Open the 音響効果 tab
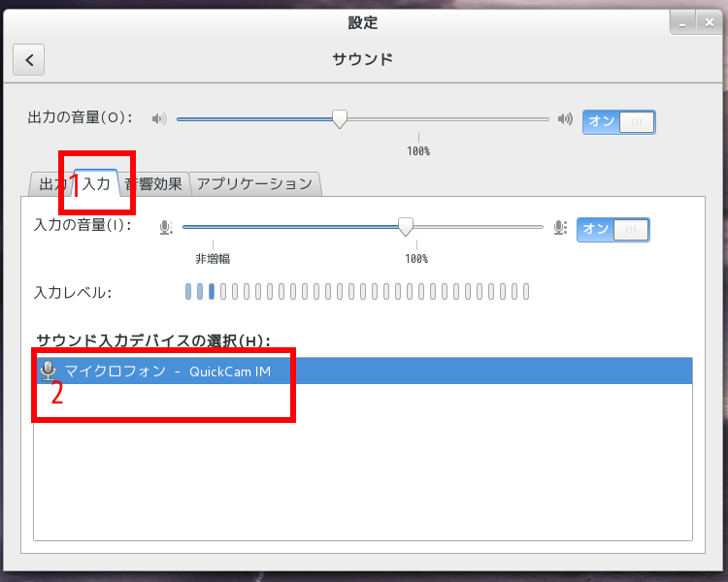This screenshot has height=582, width=728. point(153,183)
